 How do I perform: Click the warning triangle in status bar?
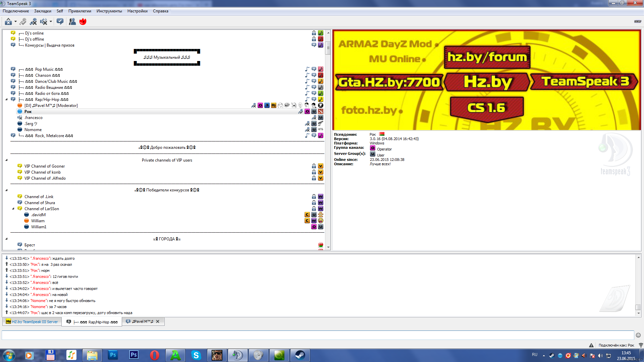(x=591, y=345)
